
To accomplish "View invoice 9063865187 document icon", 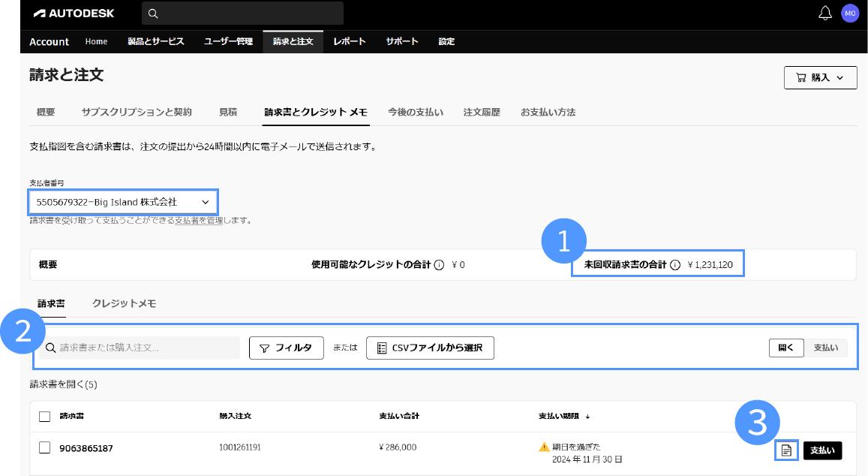I will click(786, 450).
